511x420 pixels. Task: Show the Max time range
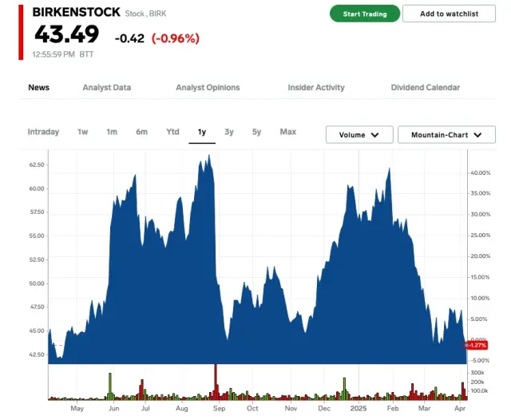[x=288, y=132]
